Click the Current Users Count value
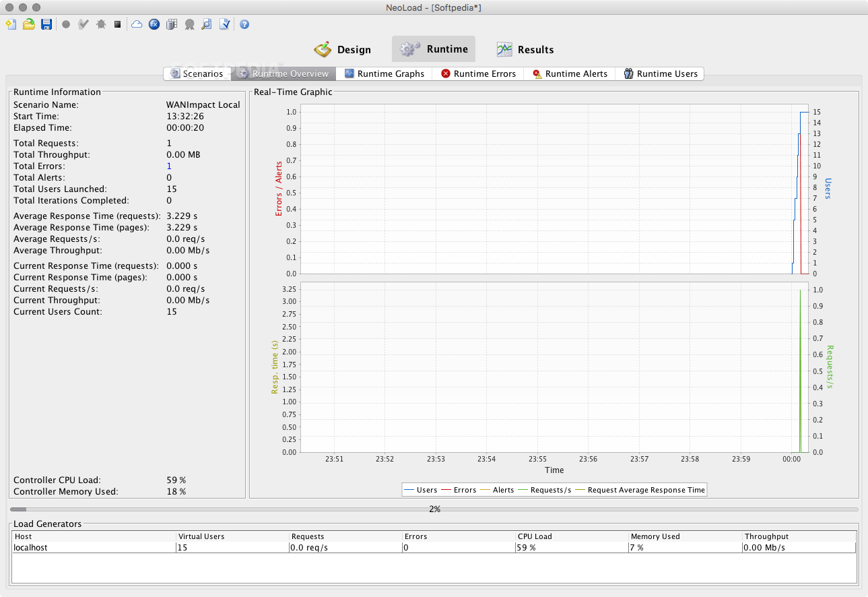The width and height of the screenshot is (868, 597). [x=172, y=311]
